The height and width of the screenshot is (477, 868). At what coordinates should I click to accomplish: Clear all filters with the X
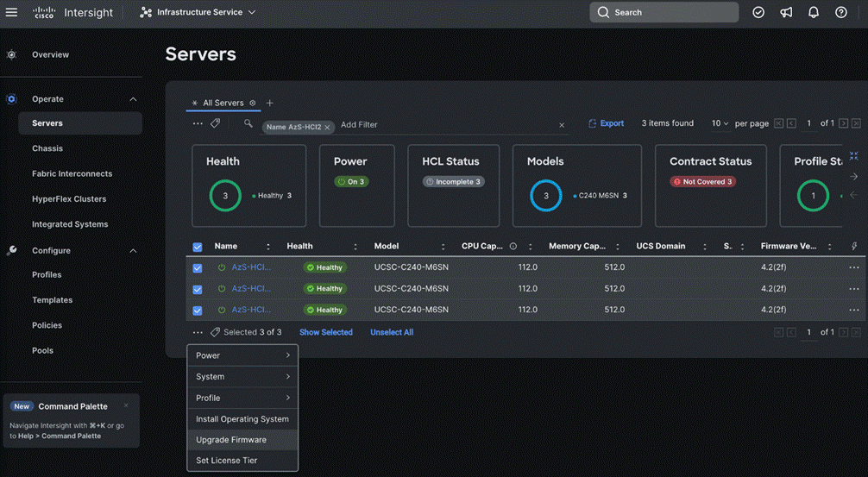tap(562, 126)
